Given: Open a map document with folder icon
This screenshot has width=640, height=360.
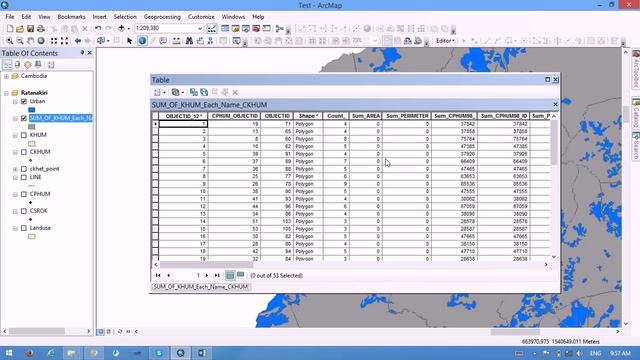Looking at the screenshot, I should pyautogui.click(x=20, y=29).
